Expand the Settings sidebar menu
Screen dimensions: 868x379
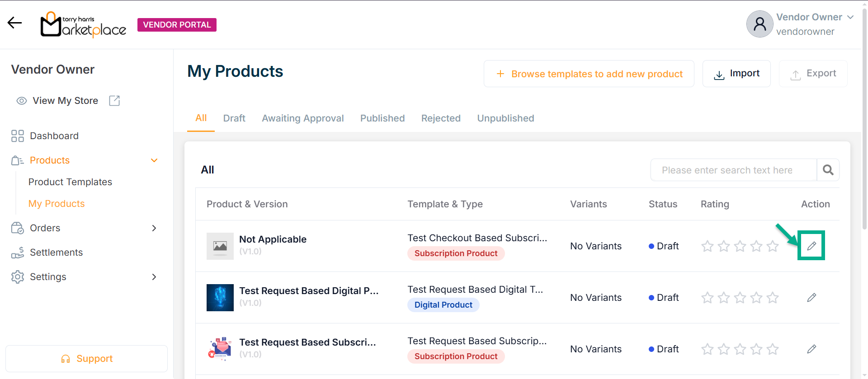point(154,277)
